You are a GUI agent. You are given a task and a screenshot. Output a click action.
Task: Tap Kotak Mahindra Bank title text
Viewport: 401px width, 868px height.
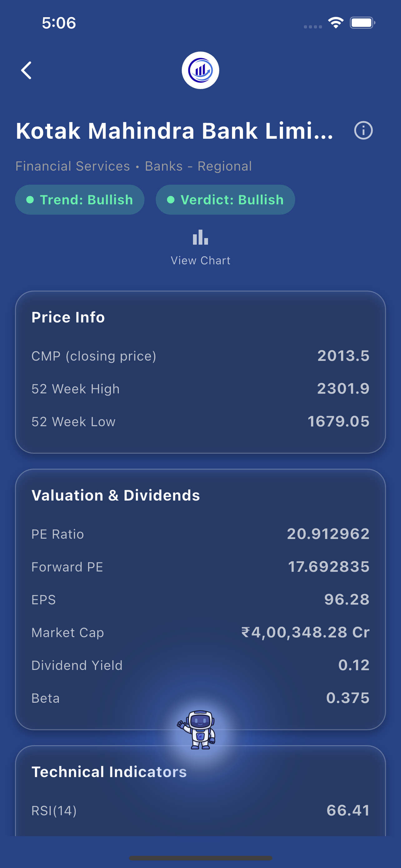click(x=174, y=131)
